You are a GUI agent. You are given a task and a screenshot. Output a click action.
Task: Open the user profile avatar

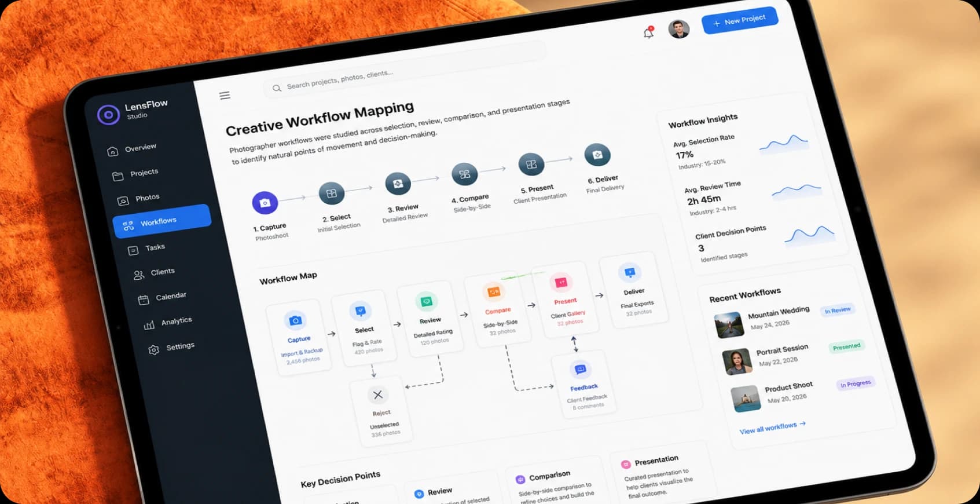[x=679, y=29]
